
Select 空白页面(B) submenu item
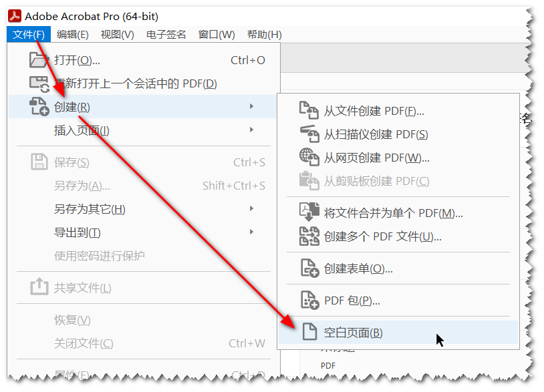tap(398, 333)
